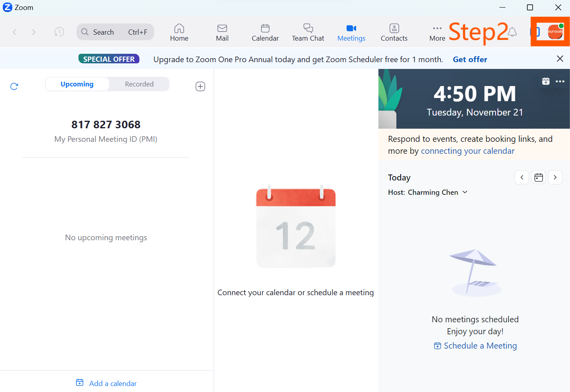Open the Calendar tab in the toolbar
Viewport: 570px width, 392px height.
click(265, 32)
